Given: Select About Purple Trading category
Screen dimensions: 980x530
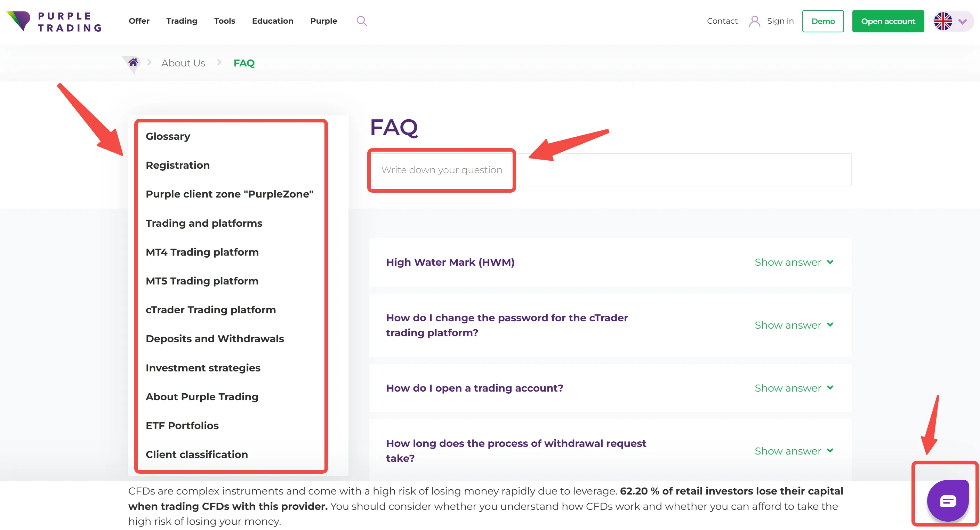Looking at the screenshot, I should [x=202, y=397].
